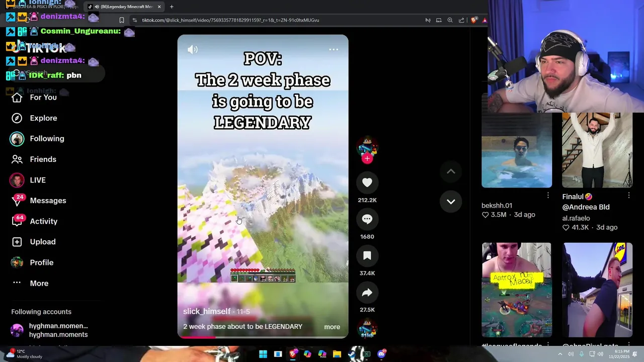The height and width of the screenshot is (362, 644).
Task: Click the browser address bar URL
Action: pos(230,20)
